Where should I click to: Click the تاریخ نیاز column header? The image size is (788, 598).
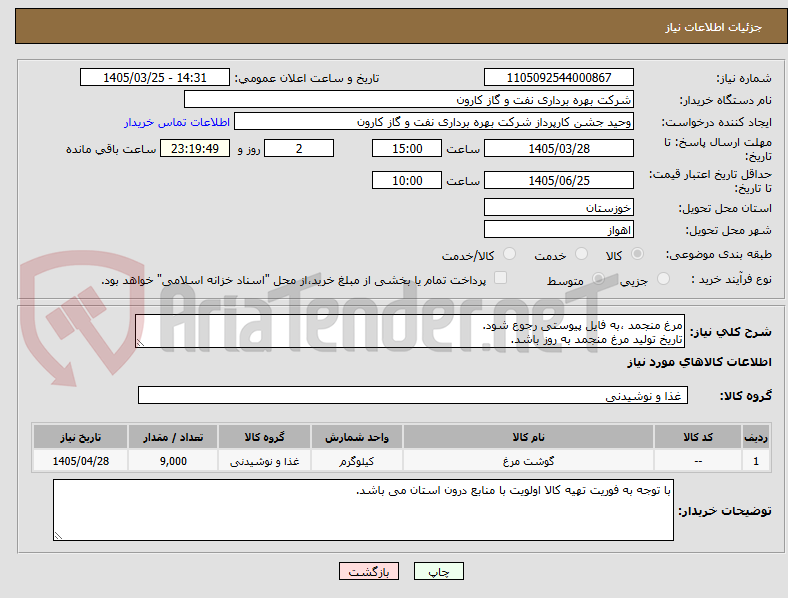coord(80,437)
